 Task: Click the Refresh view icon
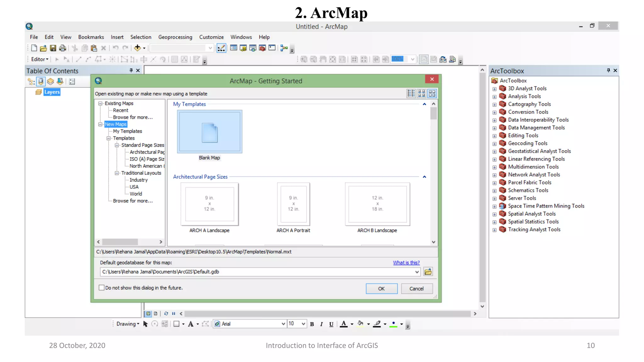point(166,314)
